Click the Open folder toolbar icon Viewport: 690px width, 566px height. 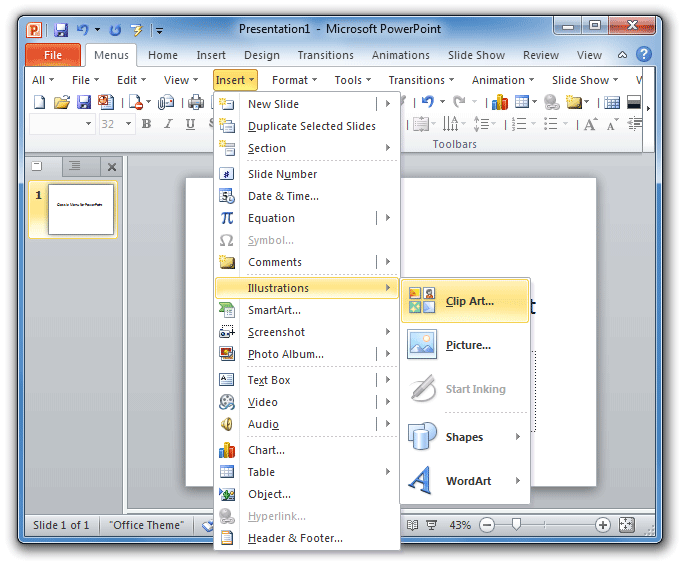click(62, 102)
